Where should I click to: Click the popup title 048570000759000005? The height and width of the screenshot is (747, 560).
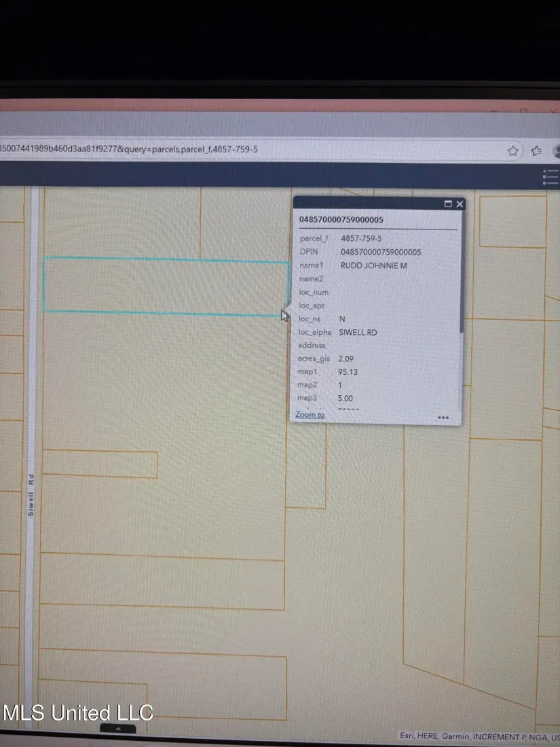341,219
